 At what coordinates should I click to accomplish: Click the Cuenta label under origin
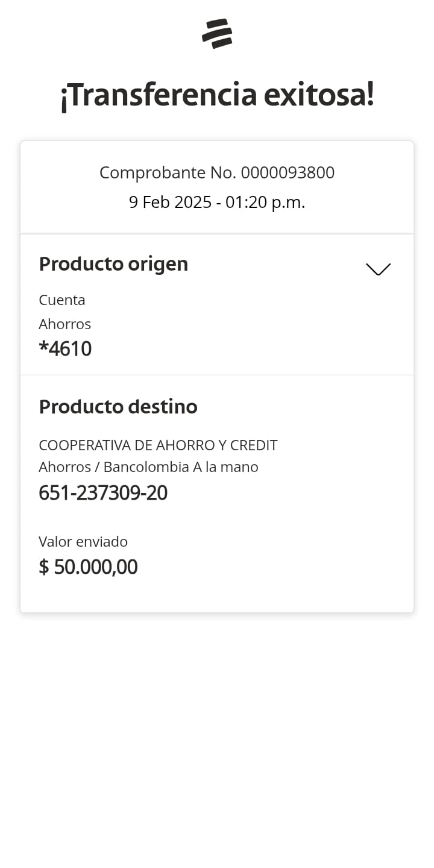pyautogui.click(x=62, y=300)
